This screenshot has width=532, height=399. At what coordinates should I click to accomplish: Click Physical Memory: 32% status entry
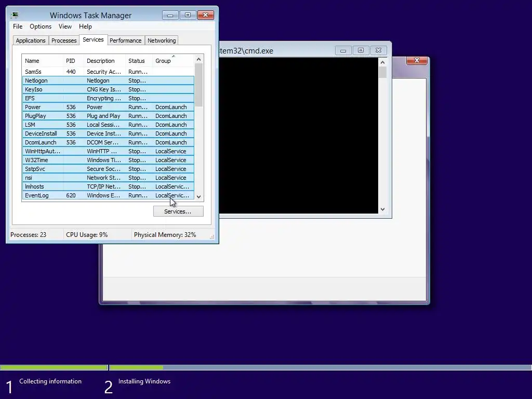point(165,235)
